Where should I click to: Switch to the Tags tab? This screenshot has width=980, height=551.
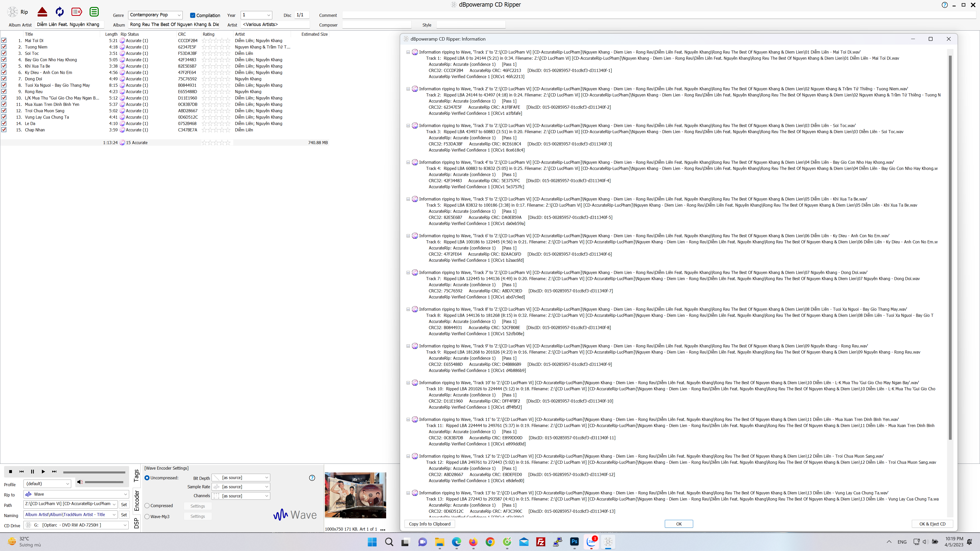[136, 476]
